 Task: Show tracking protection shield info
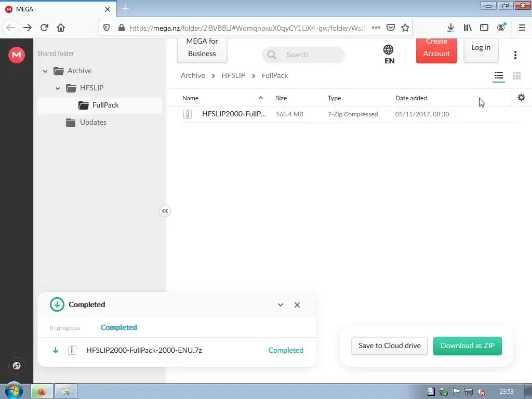point(107,28)
